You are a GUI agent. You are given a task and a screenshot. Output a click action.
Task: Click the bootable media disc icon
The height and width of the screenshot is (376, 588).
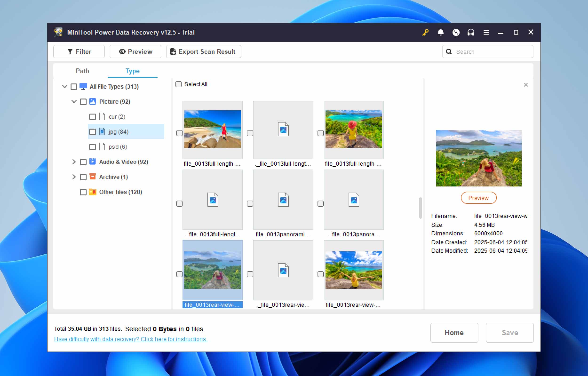tap(456, 32)
